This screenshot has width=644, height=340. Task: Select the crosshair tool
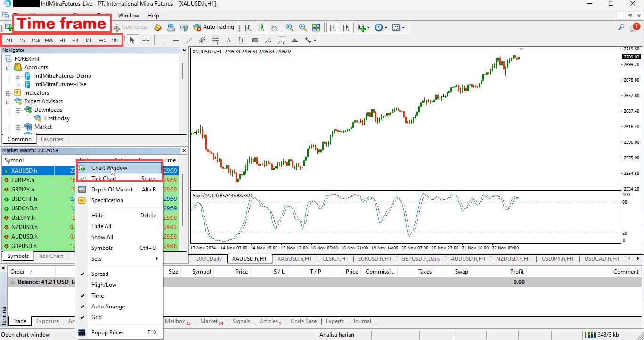click(x=146, y=40)
